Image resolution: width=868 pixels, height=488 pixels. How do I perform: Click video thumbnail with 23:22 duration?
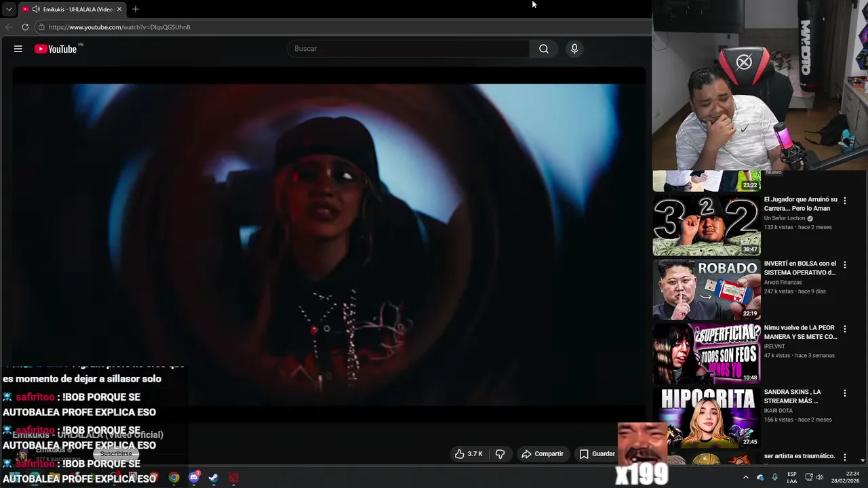point(707,181)
